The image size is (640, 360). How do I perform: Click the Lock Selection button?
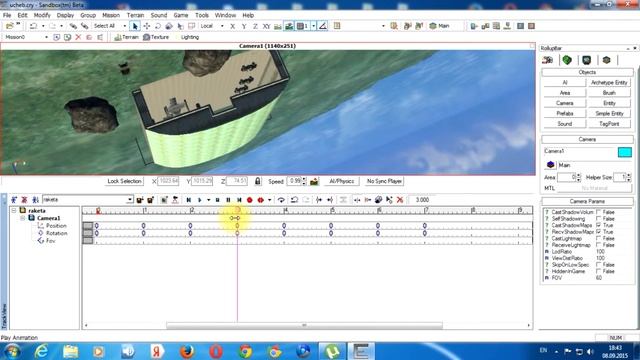point(124,181)
